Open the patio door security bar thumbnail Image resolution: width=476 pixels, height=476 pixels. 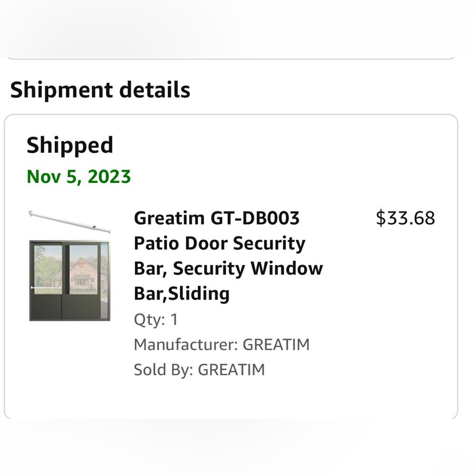70,265
